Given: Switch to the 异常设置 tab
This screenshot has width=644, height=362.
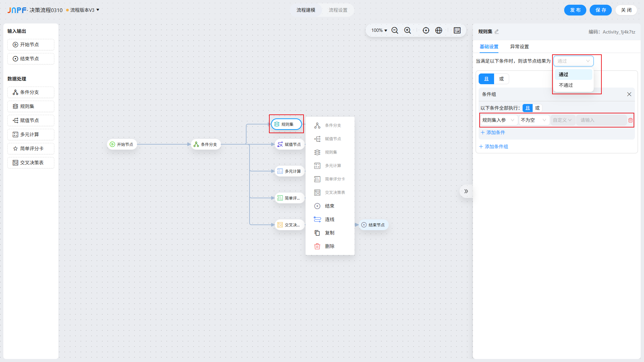Looking at the screenshot, I should tap(519, 47).
